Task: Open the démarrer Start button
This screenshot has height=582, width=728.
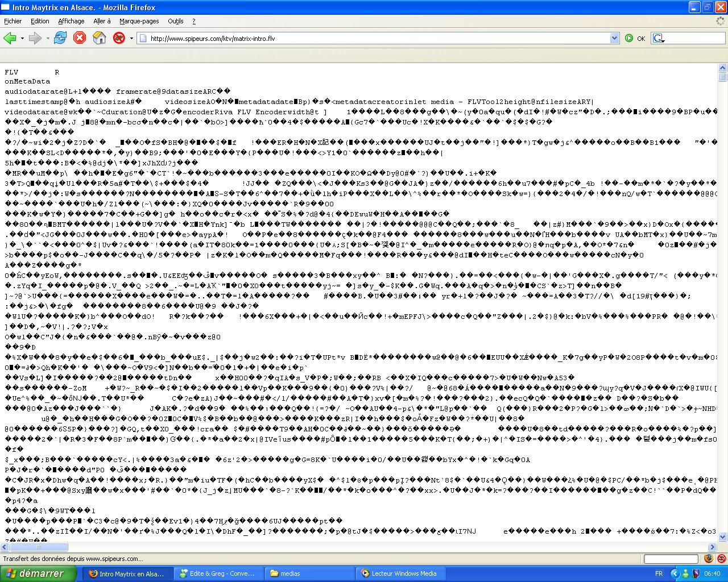Action: (38, 573)
